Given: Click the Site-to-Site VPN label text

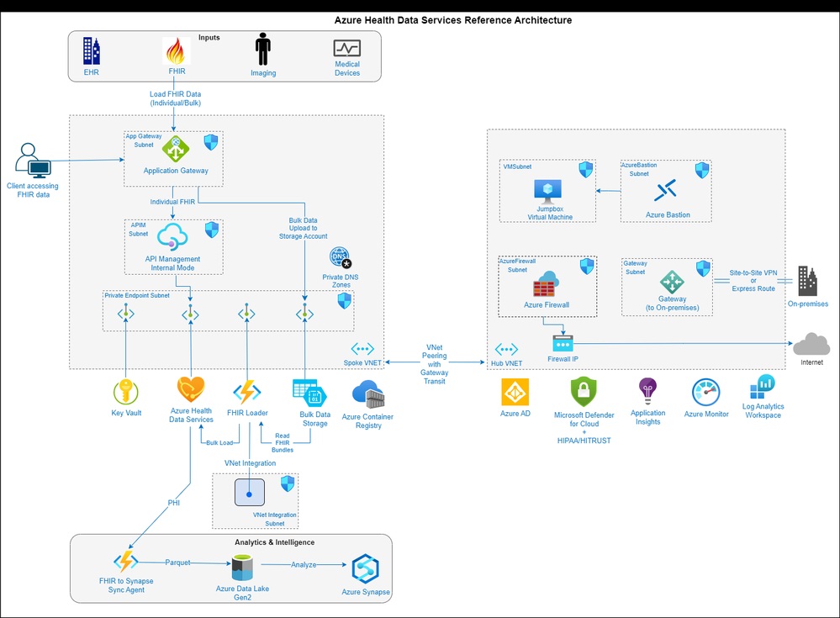Looking at the screenshot, I should click(753, 274).
